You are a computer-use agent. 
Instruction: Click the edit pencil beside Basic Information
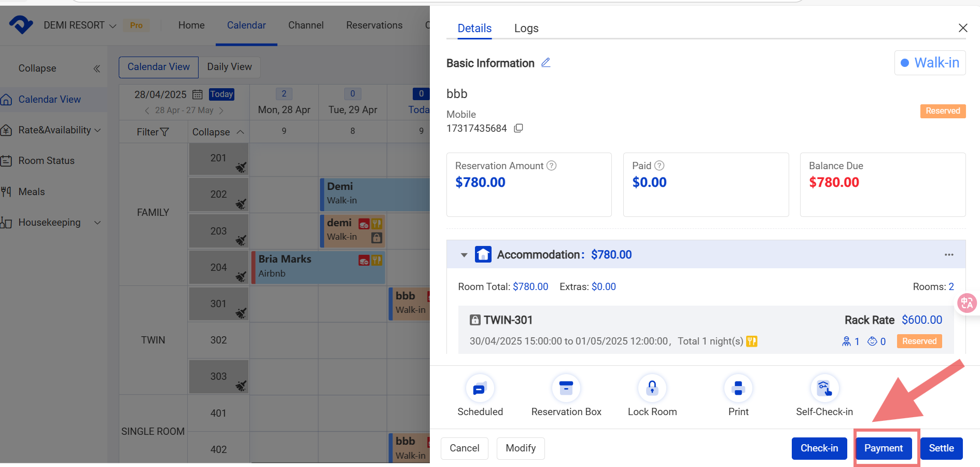[545, 63]
